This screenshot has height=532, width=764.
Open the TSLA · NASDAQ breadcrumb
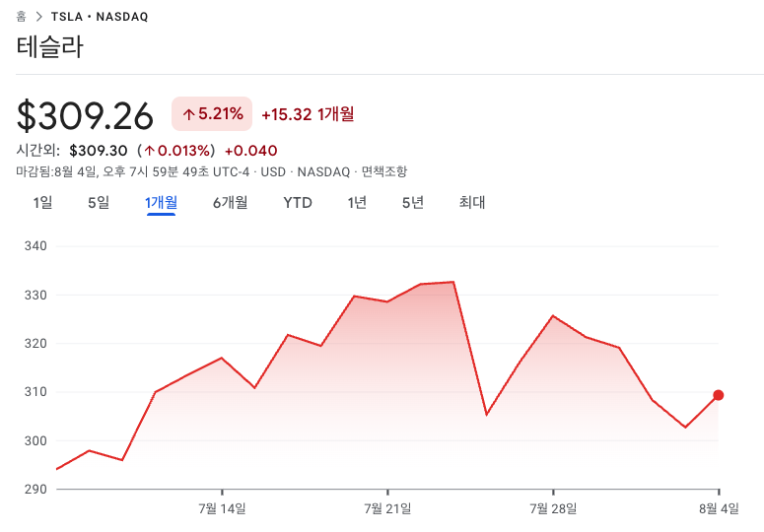tap(100, 17)
